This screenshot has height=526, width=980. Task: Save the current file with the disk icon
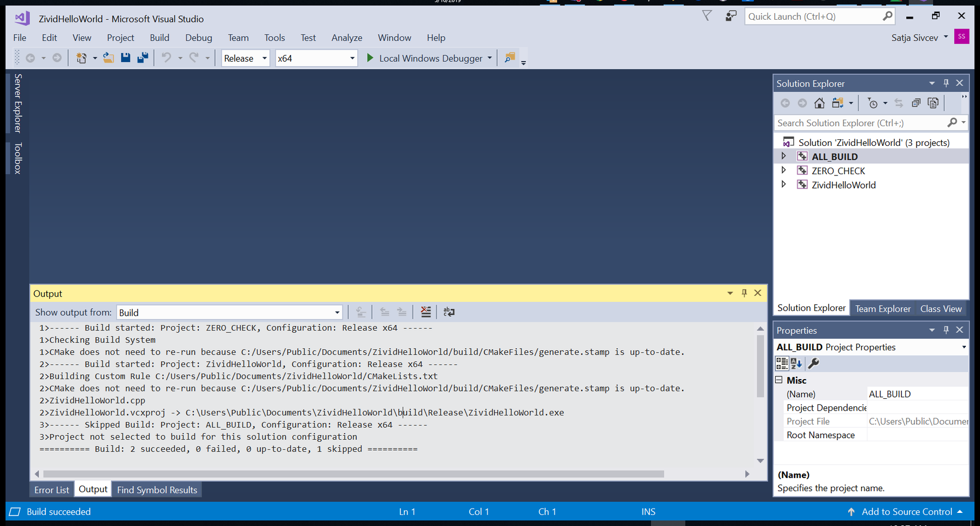point(126,58)
